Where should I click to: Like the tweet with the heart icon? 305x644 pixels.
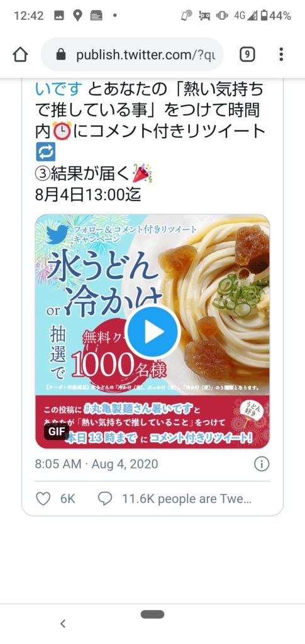(x=43, y=499)
